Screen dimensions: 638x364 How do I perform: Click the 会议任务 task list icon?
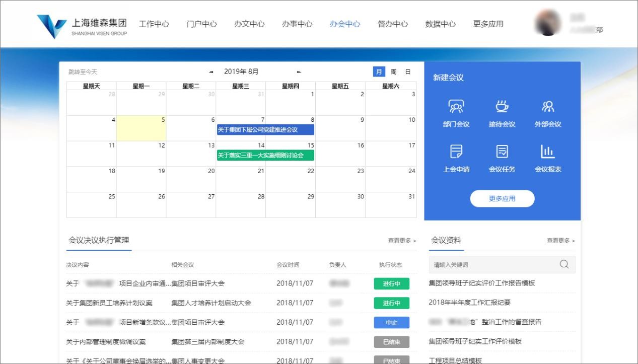(x=502, y=152)
